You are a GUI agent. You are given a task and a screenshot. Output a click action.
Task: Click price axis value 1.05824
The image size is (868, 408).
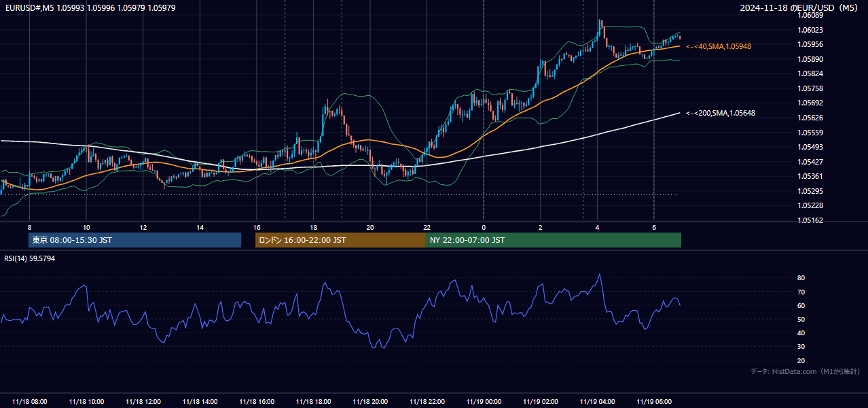[810, 73]
